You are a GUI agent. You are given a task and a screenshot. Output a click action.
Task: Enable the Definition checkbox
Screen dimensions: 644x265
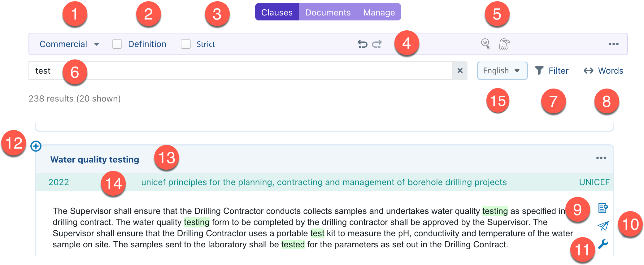coord(117,44)
